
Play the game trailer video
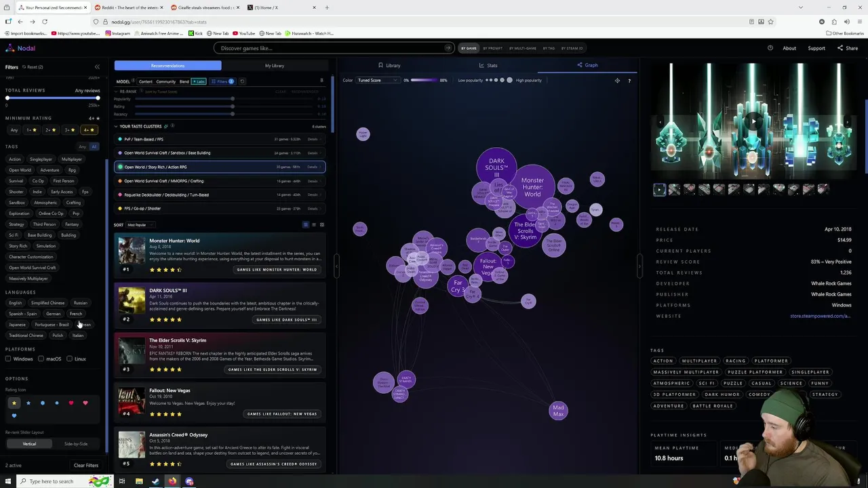point(753,122)
